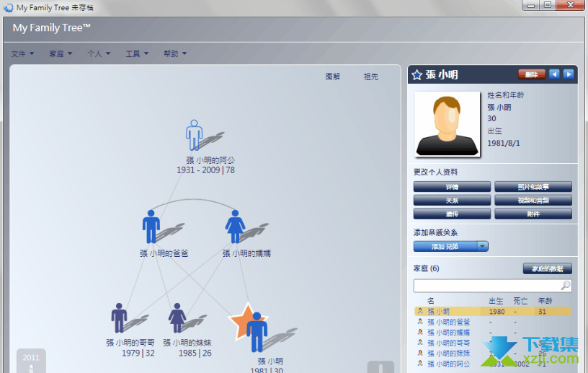This screenshot has width=588, height=373.
Task: Open the 工具 menu
Action: pos(137,53)
